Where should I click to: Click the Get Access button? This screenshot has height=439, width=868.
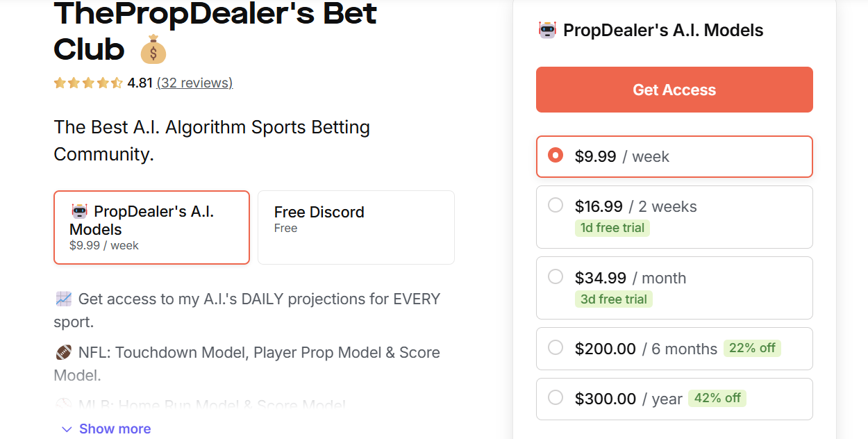coord(674,89)
